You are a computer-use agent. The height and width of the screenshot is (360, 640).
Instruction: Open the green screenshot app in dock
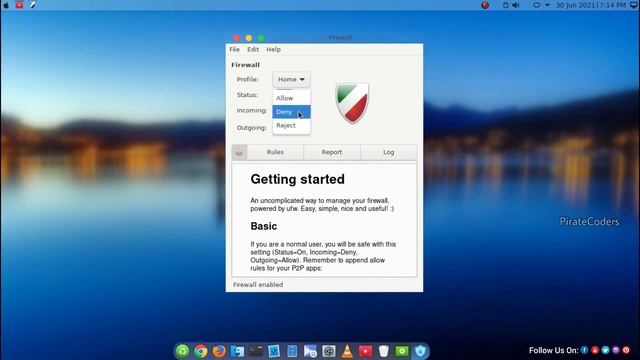point(402,351)
